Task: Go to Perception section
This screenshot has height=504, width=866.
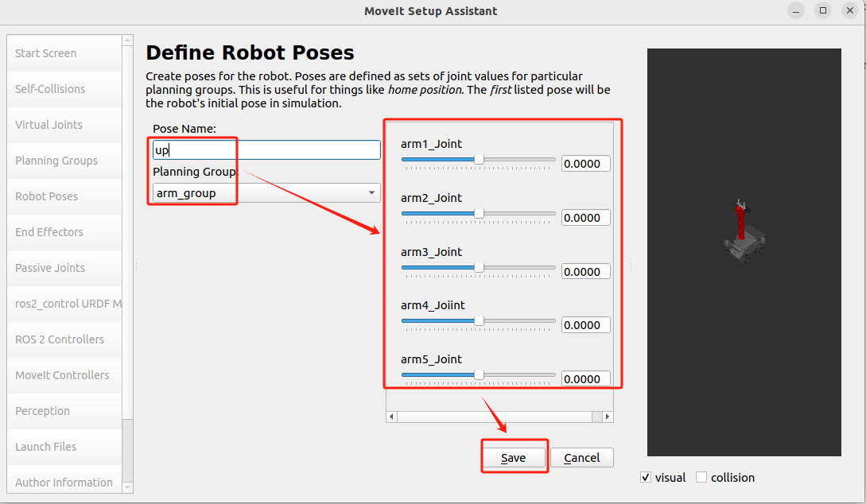Action: tap(64, 411)
